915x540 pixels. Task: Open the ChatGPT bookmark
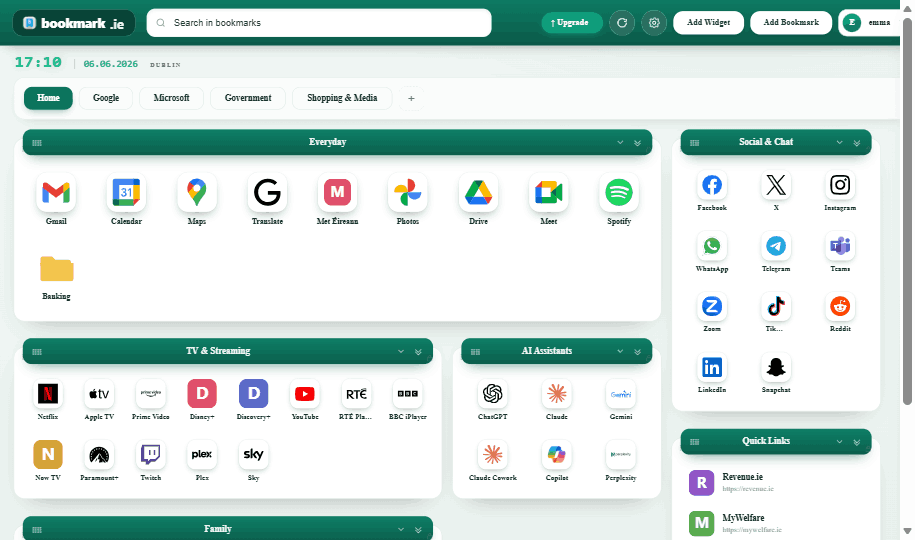coord(493,394)
